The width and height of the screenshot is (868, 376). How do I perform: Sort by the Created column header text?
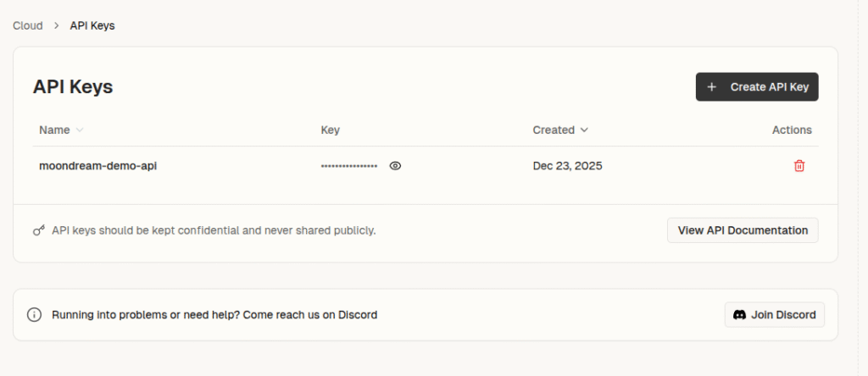pos(554,130)
